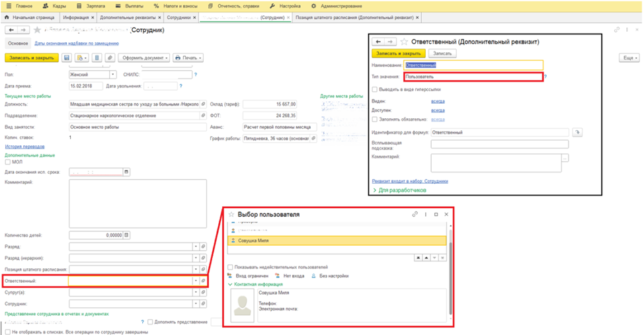The width and height of the screenshot is (644, 335).
Task: Move up one item in user list
Action: [x=426, y=258]
